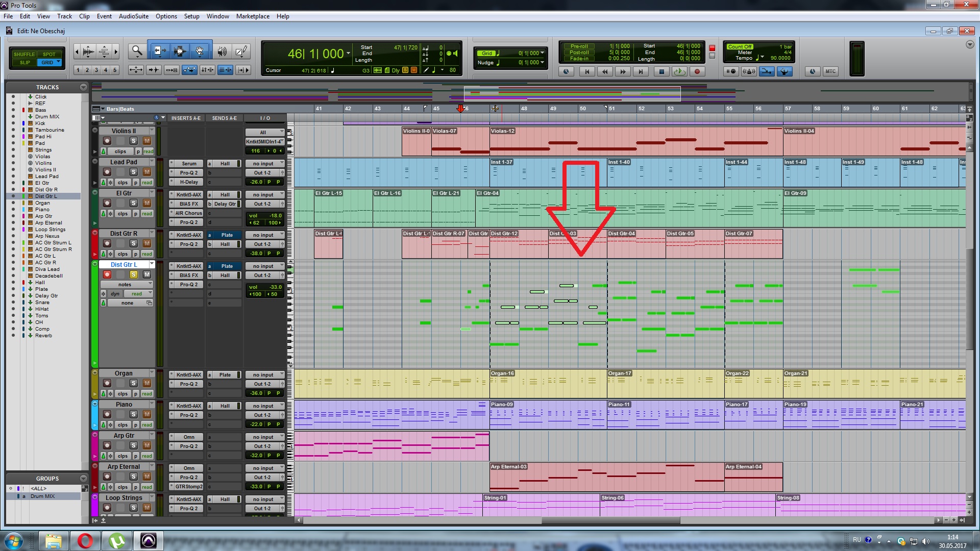The height and width of the screenshot is (551, 980).
Task: Toggle the Wait for Note button
Action: pos(731,71)
